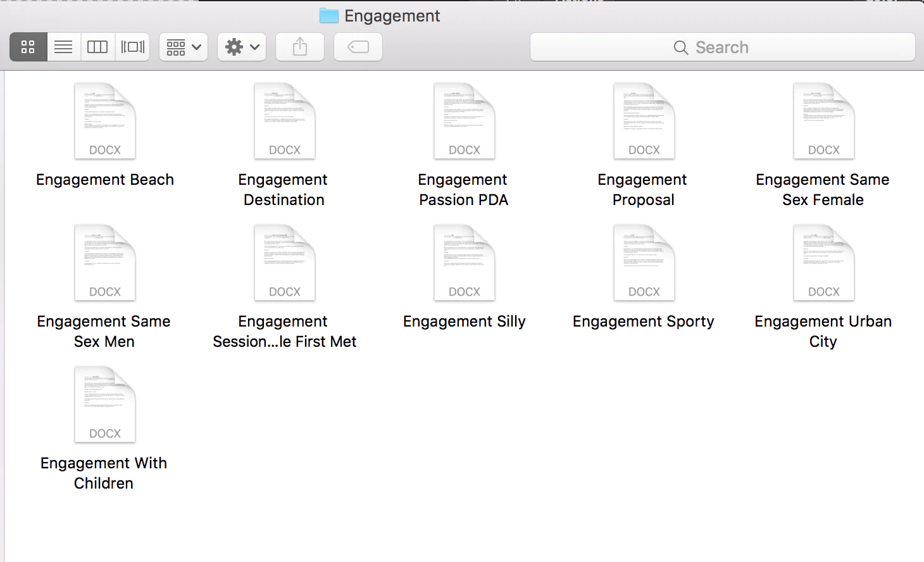Image resolution: width=924 pixels, height=562 pixels.
Task: Select Engagement Same Sex Men file
Action: pos(105,263)
